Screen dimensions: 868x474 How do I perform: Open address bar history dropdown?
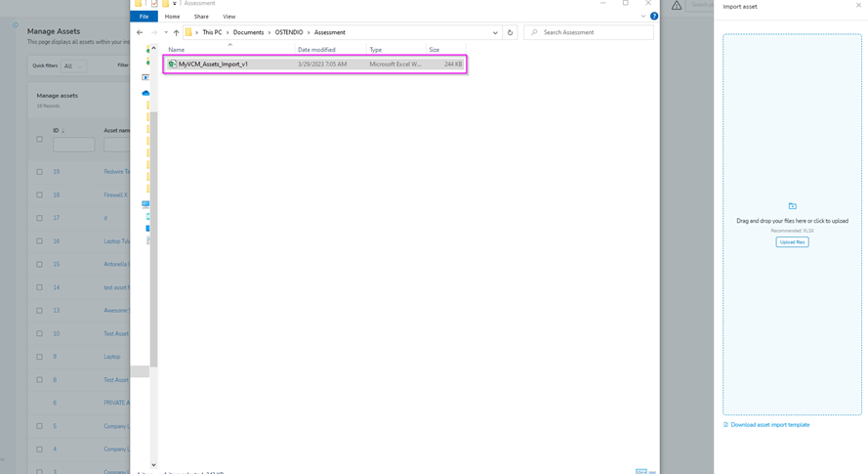[495, 32]
